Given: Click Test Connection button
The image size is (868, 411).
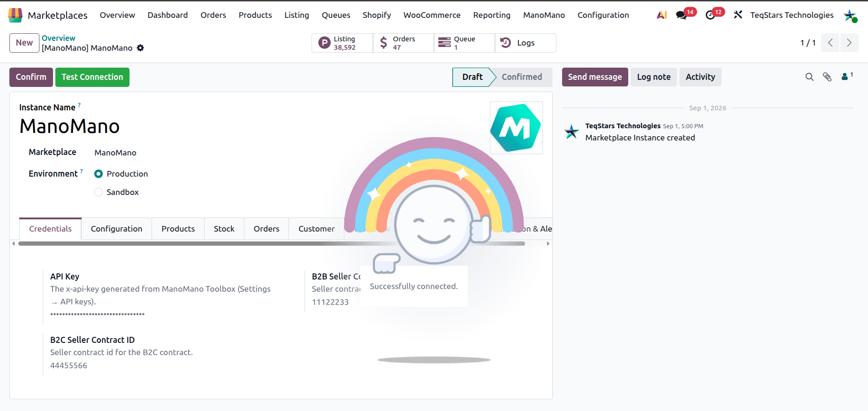Looking at the screenshot, I should [92, 77].
